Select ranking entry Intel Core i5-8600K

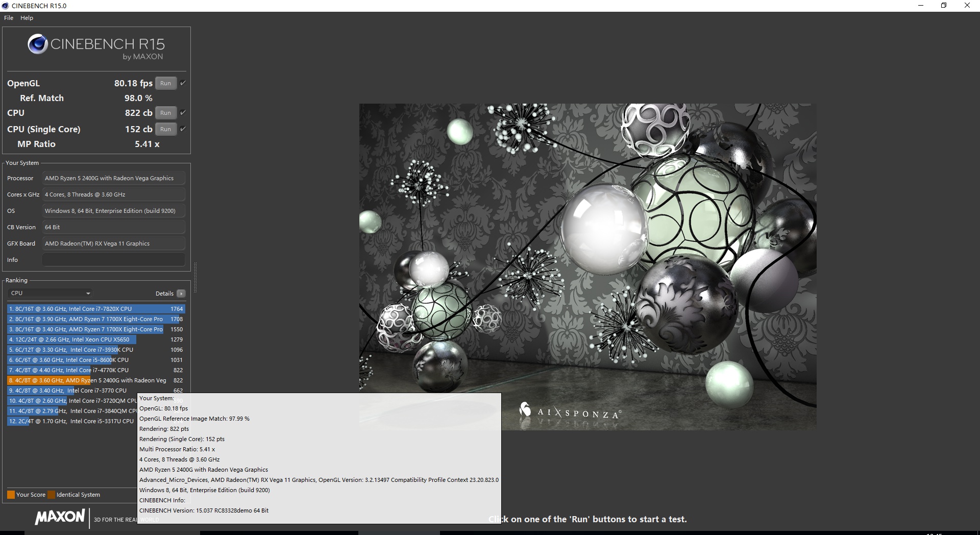[96, 360]
